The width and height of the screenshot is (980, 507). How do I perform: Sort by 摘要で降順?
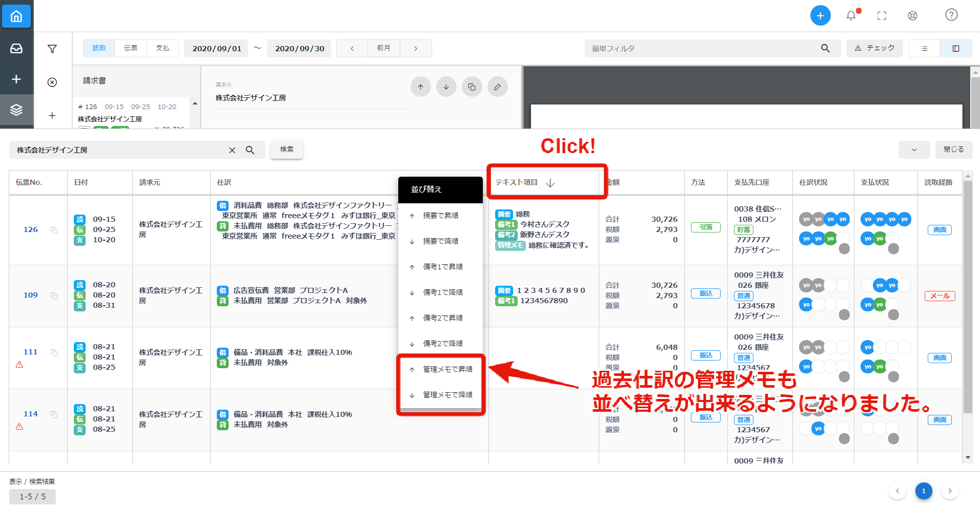point(440,241)
